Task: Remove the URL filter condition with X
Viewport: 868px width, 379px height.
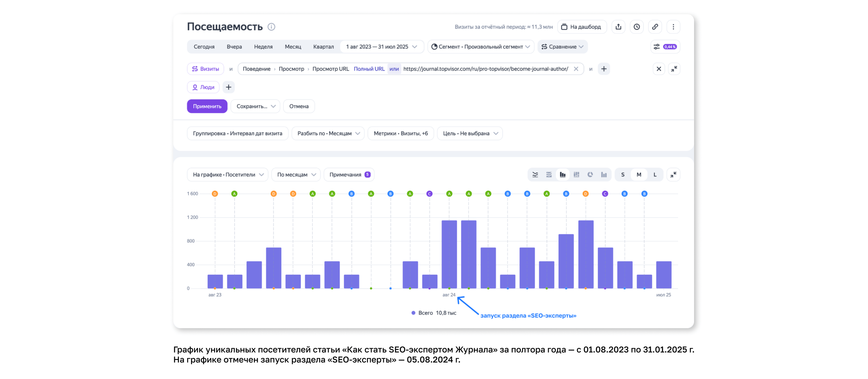Action: click(576, 69)
